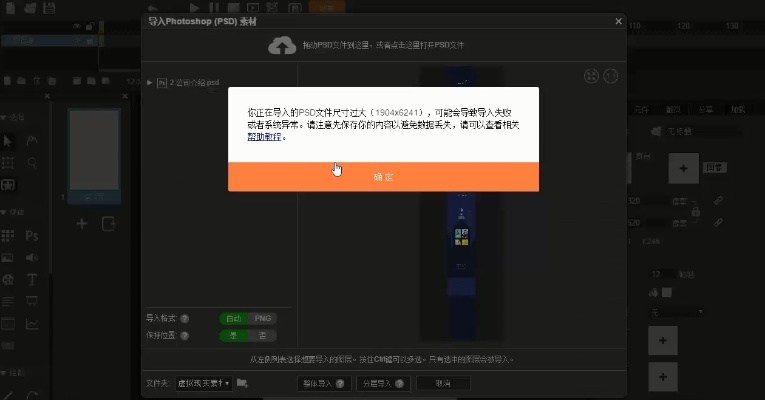Click the 整体导入 whole import button
Viewport: 765px width, 400px height.
(x=322, y=383)
